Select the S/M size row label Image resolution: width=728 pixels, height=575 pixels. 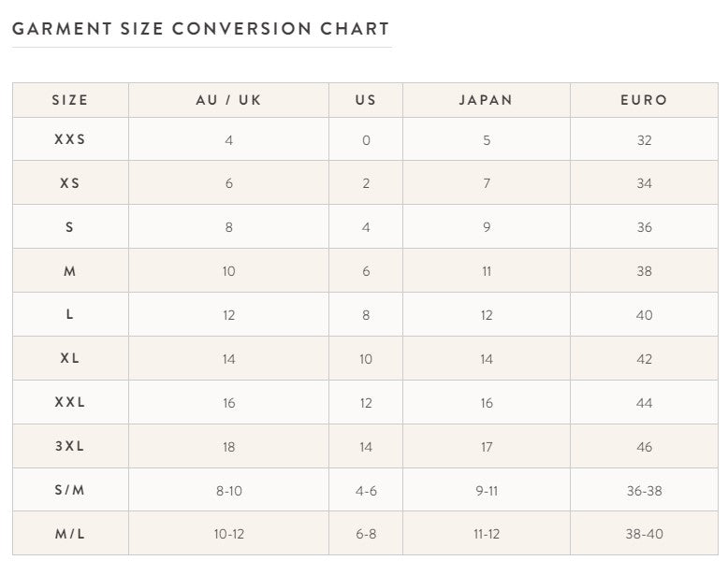coord(70,490)
